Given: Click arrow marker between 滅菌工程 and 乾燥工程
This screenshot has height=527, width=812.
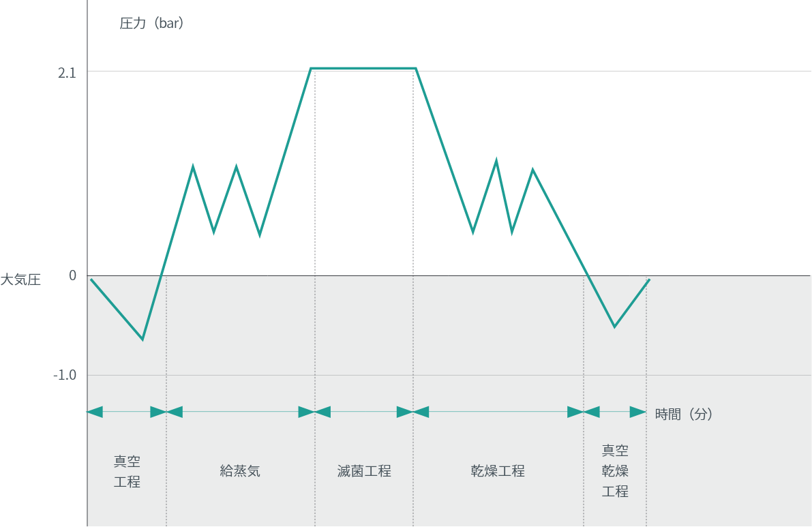Looking at the screenshot, I should [x=413, y=412].
